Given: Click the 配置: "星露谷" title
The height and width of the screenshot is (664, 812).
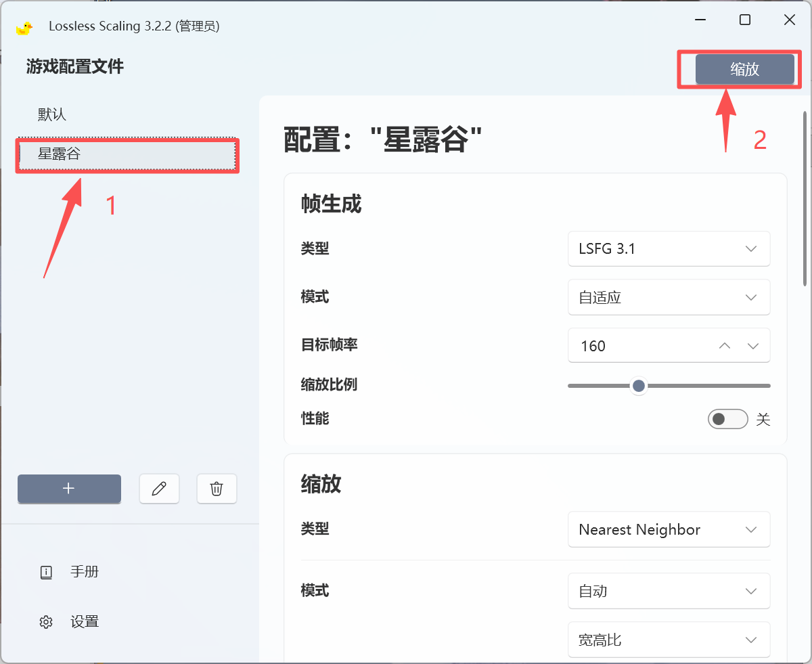Looking at the screenshot, I should tap(382, 139).
